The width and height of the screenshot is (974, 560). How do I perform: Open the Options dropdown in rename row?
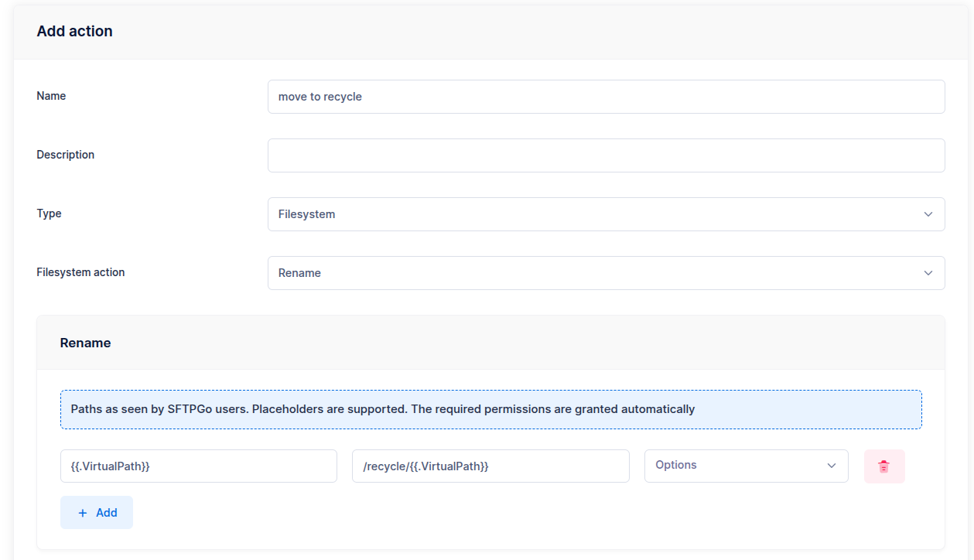746,466
